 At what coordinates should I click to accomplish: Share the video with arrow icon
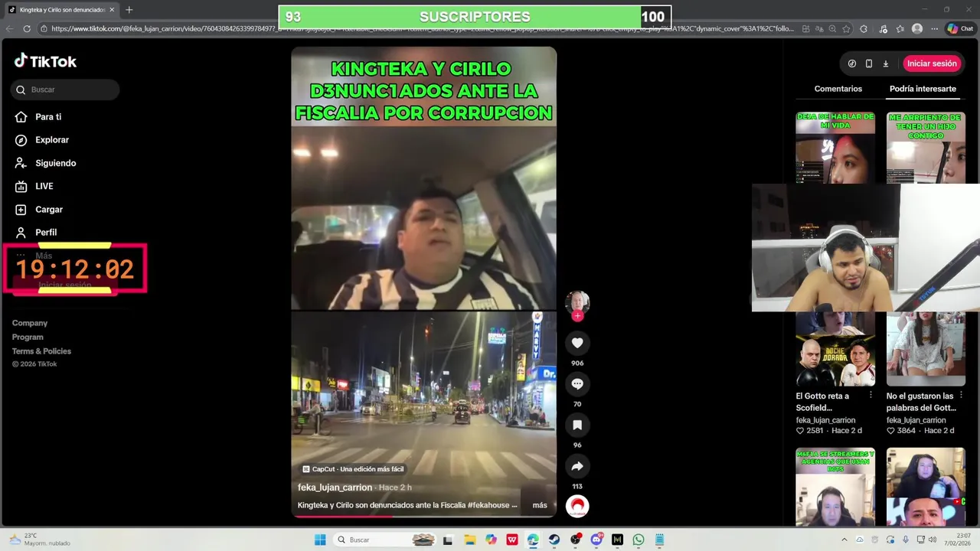pos(577,466)
